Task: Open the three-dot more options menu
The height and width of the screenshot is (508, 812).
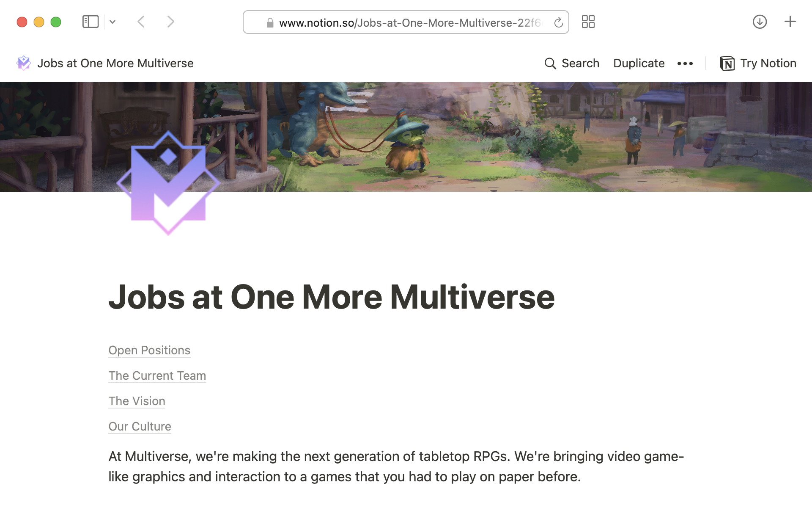Action: [685, 63]
